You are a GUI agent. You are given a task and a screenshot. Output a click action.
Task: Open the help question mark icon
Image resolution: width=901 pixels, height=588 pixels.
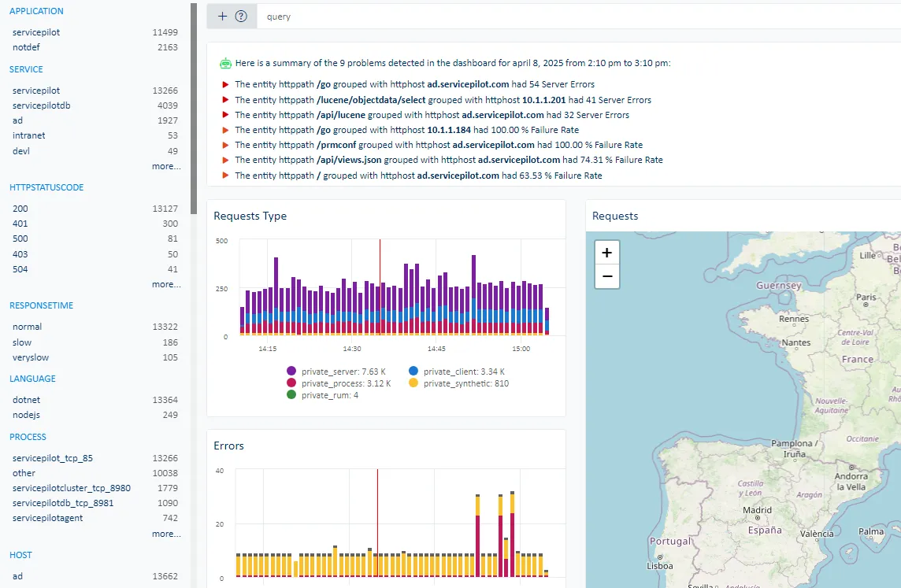click(241, 16)
